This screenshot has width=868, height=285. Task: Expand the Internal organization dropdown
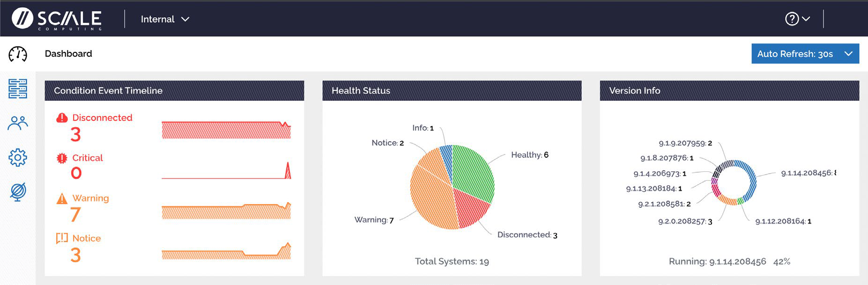click(165, 19)
